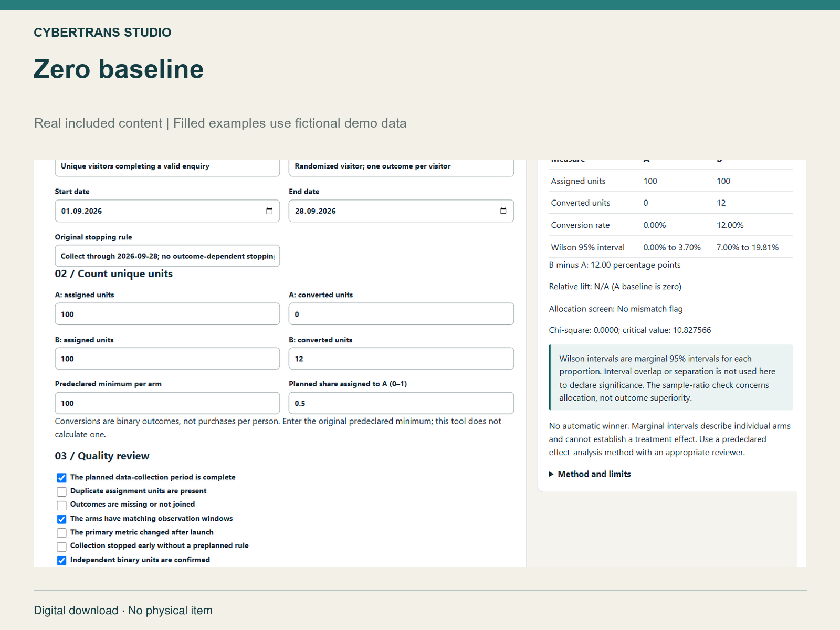This screenshot has width=840, height=630.
Task: Check Duplicate assignment units are present
Action: [x=61, y=491]
